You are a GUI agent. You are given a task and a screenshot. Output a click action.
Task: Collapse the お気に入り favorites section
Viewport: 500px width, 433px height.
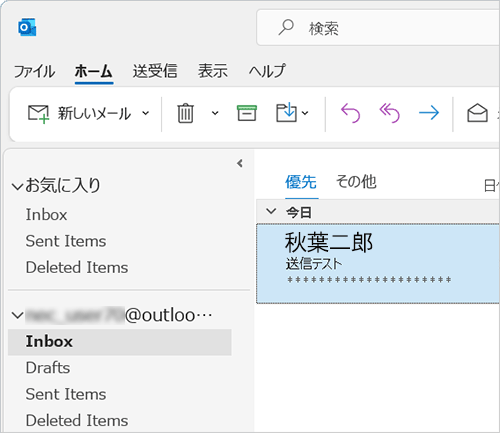tap(17, 186)
